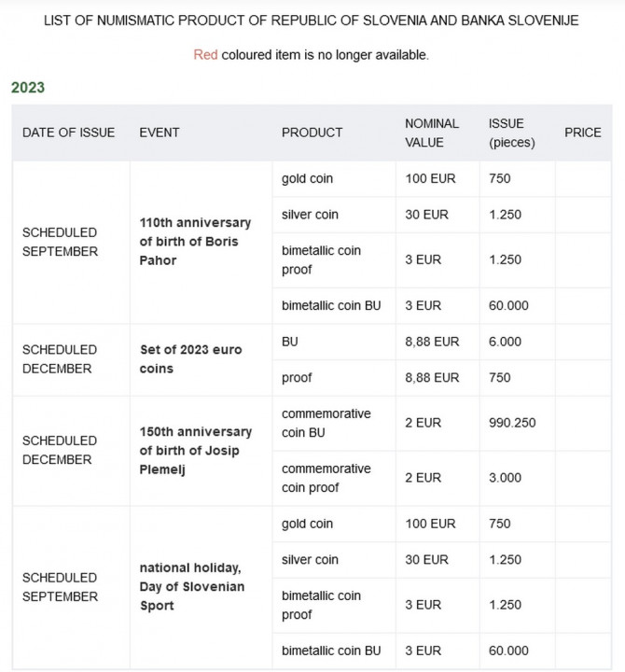Click the 'commemorative coin BU' product cell
625x672 pixels.
pyautogui.click(x=326, y=423)
